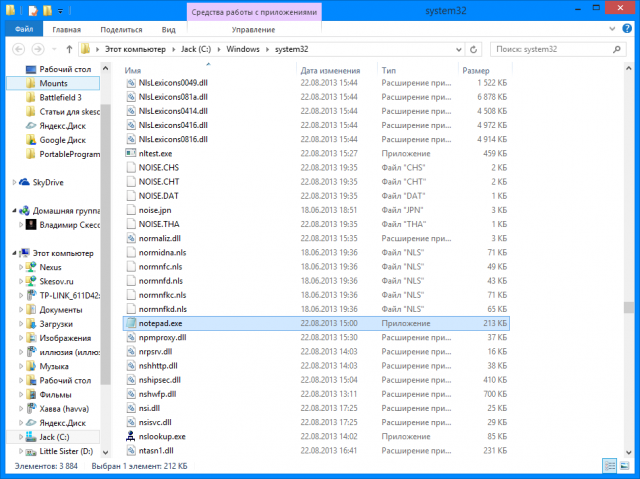640x479 pixels.
Task: Click the Владимир Скесов user avatar icon
Action: (31, 224)
